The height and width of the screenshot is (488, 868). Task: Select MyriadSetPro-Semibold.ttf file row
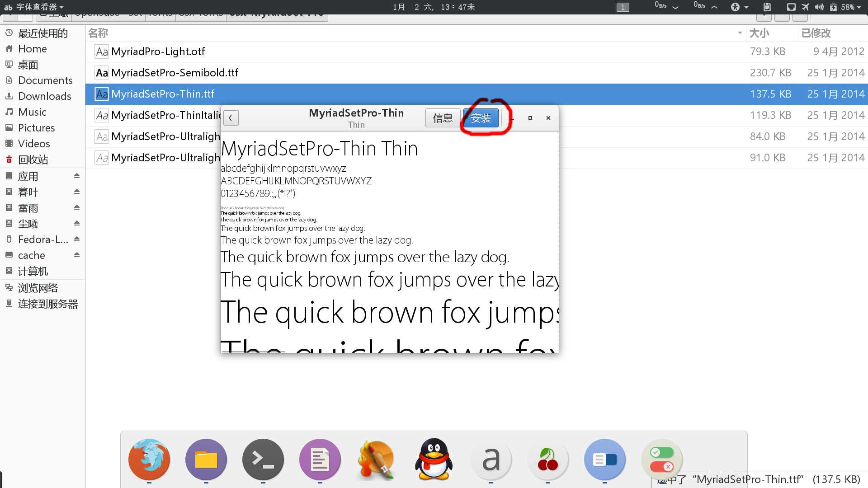click(x=175, y=73)
